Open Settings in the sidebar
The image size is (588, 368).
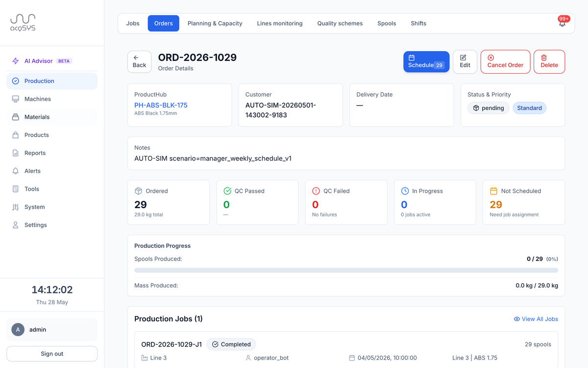(x=52, y=225)
